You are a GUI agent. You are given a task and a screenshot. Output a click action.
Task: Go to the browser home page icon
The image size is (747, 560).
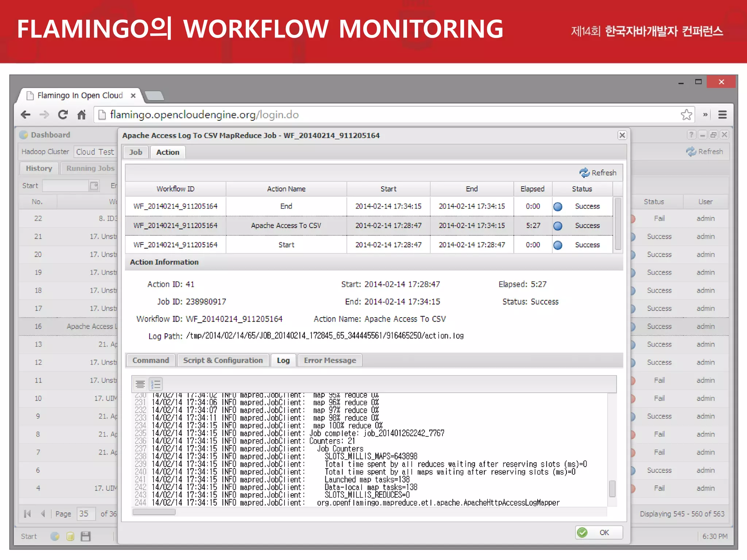81,115
